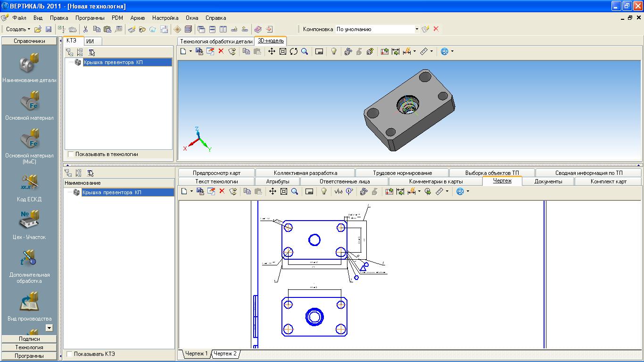Open new document dropdown arrow in Чертеж toolbar

point(191,191)
